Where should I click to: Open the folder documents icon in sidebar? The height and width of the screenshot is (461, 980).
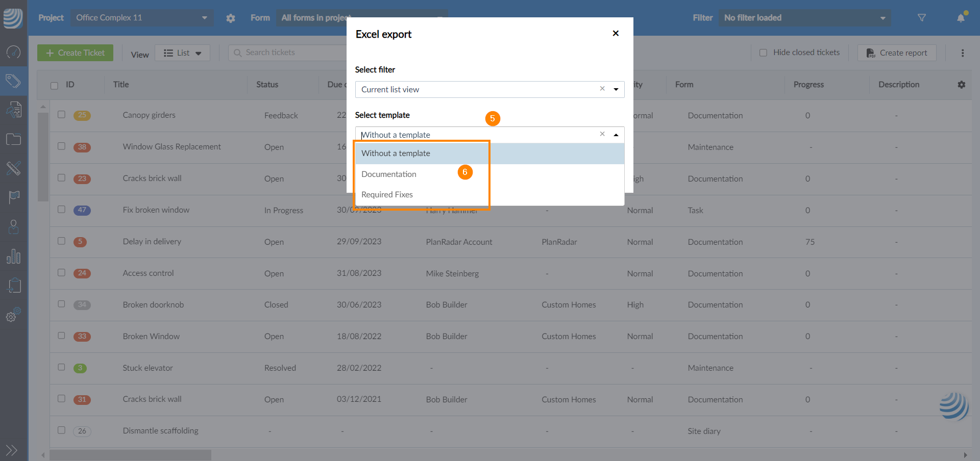tap(13, 139)
